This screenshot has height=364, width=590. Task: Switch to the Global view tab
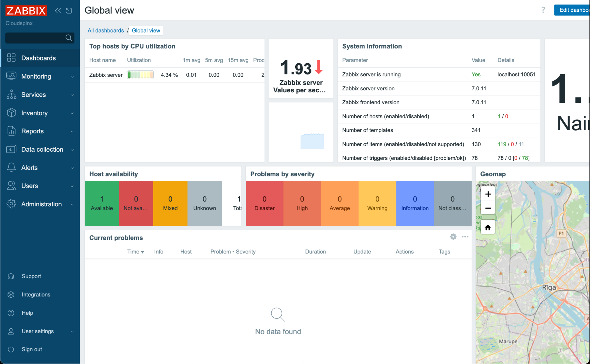click(146, 31)
